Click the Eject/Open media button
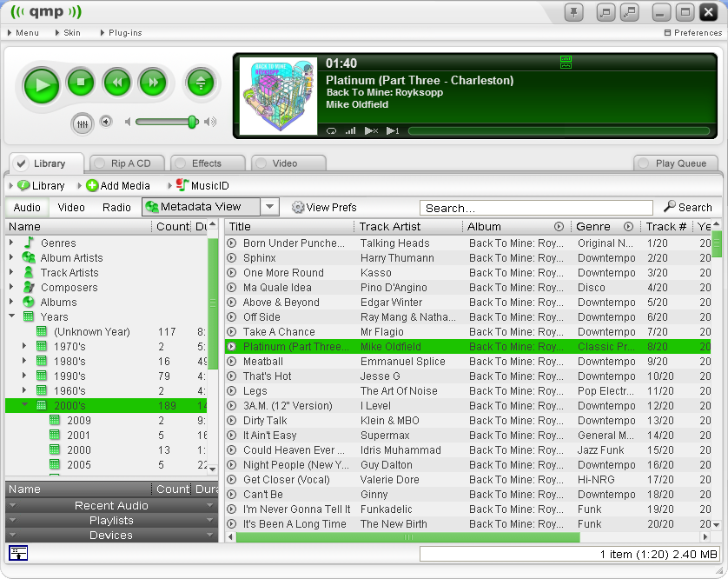Screen dimensions: 728x579 [201, 83]
